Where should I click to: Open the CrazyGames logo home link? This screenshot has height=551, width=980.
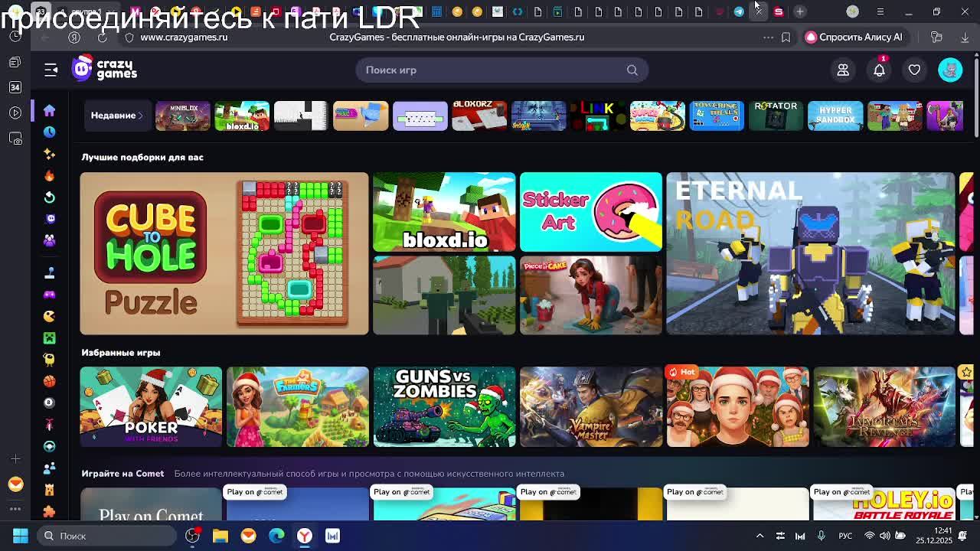[x=104, y=69]
